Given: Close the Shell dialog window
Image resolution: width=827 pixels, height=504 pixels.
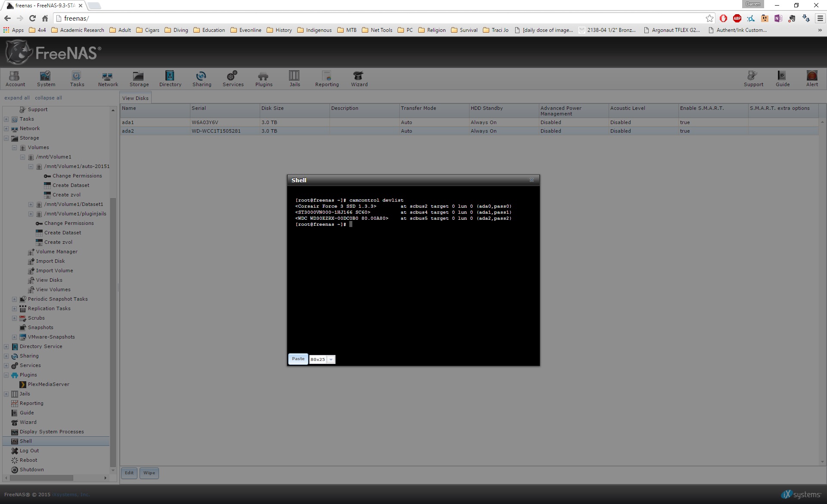Looking at the screenshot, I should tap(532, 180).
